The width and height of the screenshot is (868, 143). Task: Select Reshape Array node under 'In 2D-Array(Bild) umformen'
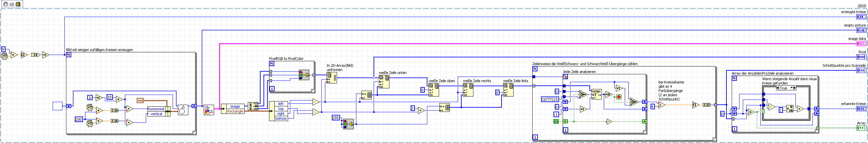click(x=332, y=78)
